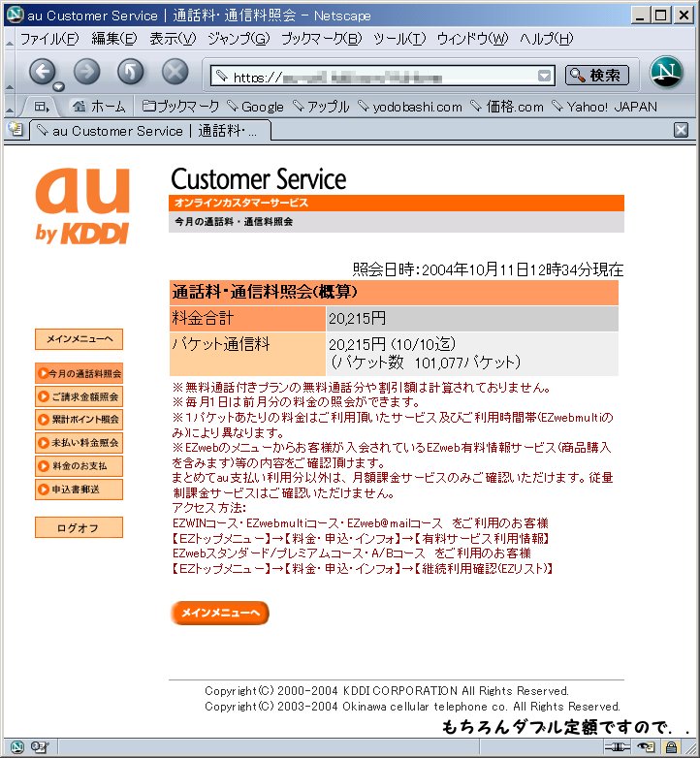
Task: Click the au by KDDI logo
Action: point(82,205)
